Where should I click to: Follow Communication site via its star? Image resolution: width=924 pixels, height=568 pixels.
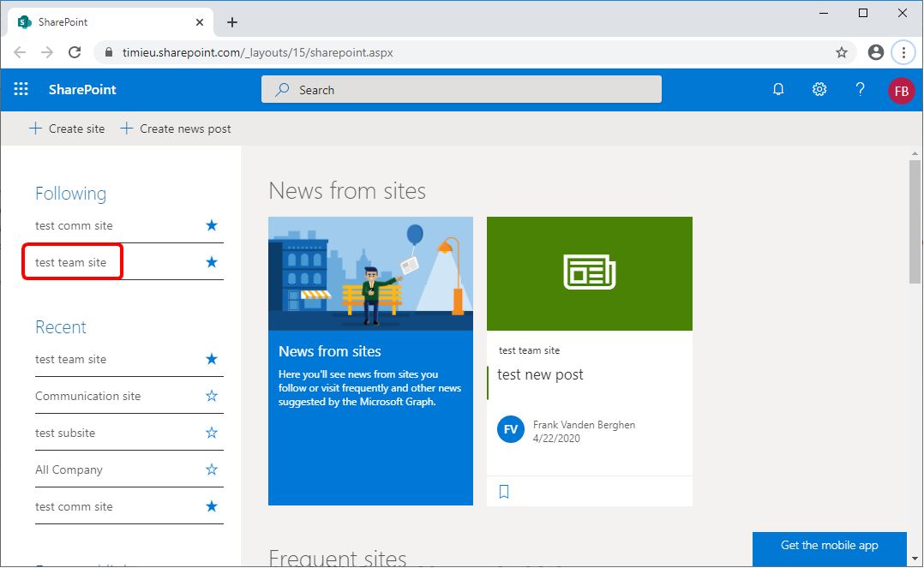[x=212, y=396]
